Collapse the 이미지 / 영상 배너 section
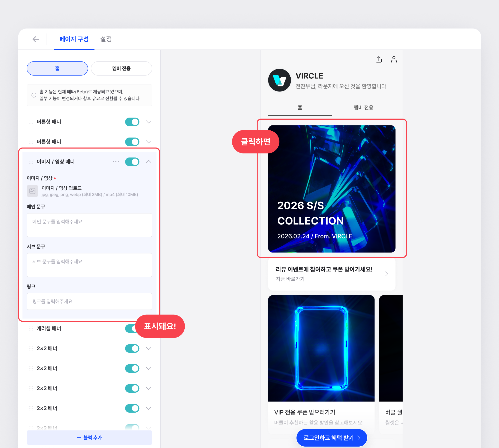Screen dimensions: 499x448 click(x=149, y=162)
